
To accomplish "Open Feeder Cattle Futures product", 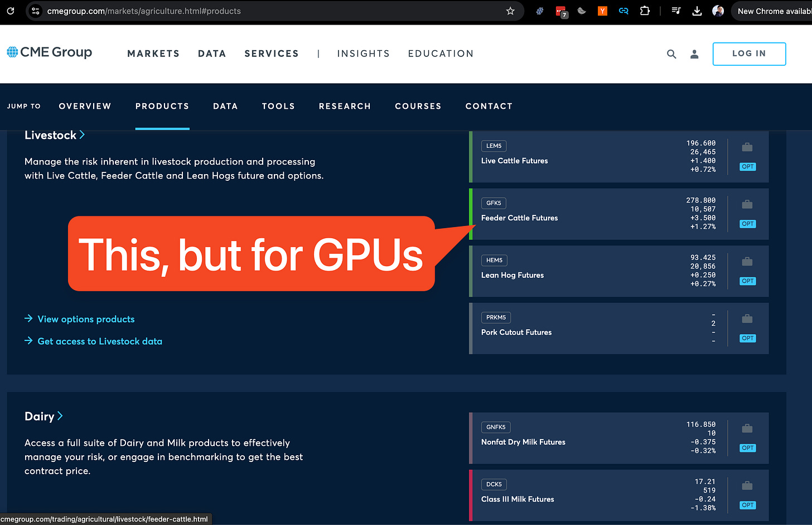I will [x=519, y=218].
